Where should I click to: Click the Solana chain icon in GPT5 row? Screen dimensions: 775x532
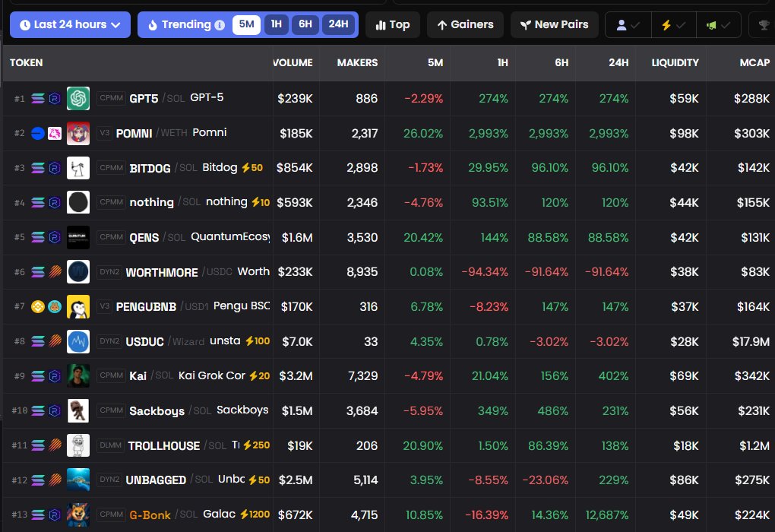point(38,98)
